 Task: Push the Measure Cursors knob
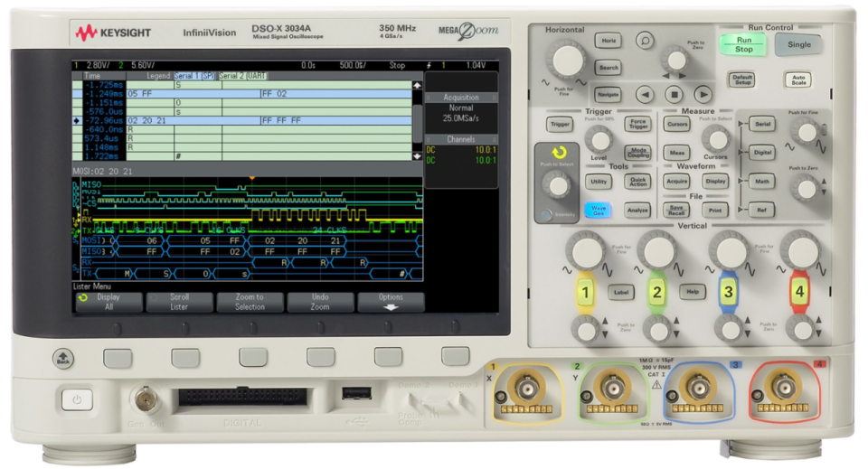(x=716, y=139)
